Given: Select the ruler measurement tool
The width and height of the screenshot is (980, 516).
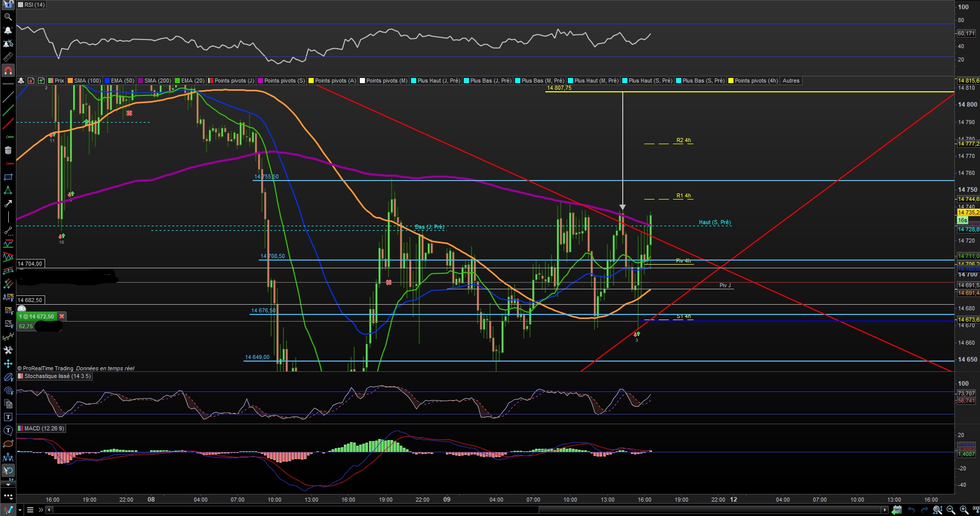Looking at the screenshot, I should point(8,57).
